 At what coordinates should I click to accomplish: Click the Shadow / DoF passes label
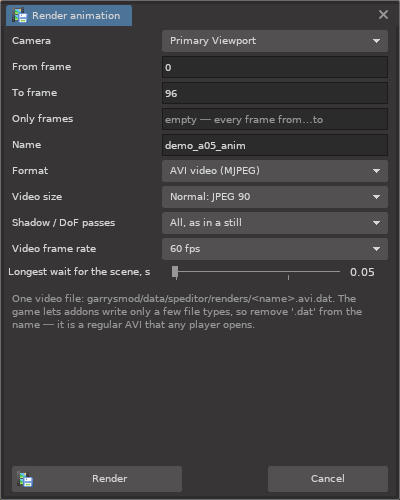coord(64,223)
